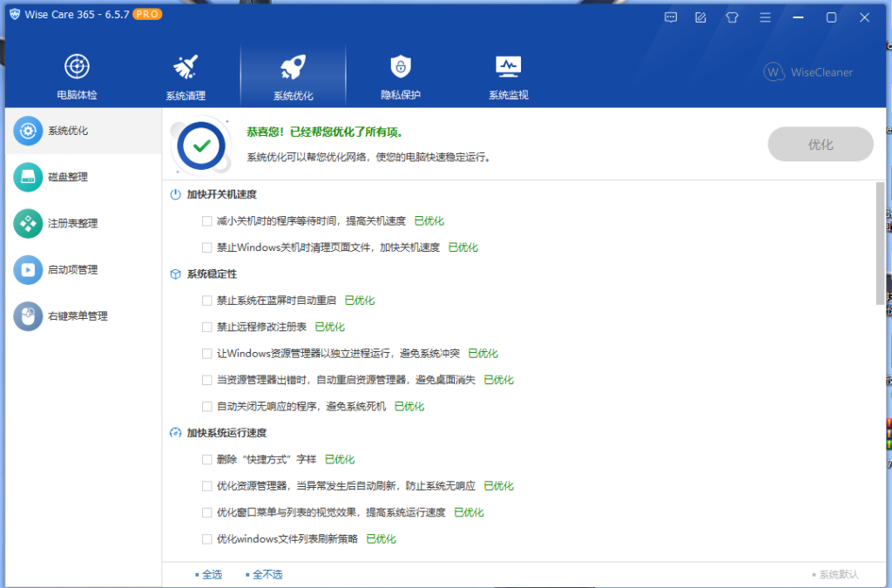The image size is (892, 588).
Task: Click the vertical scrollbar of the options list
Action: [x=881, y=243]
